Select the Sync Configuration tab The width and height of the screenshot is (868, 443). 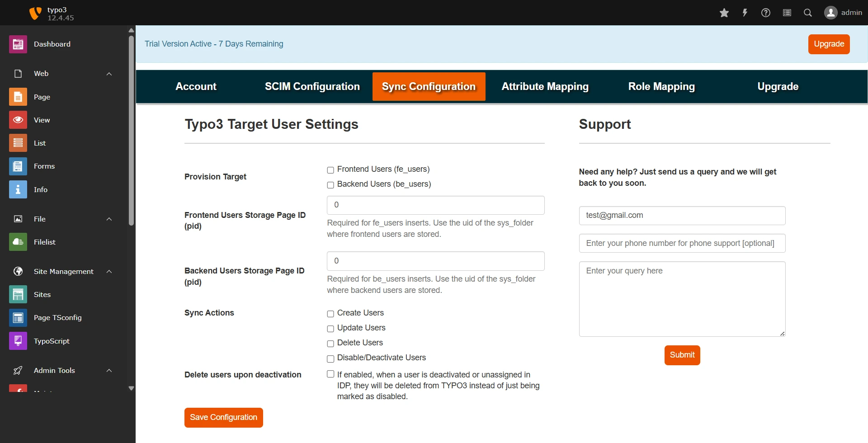(x=429, y=86)
